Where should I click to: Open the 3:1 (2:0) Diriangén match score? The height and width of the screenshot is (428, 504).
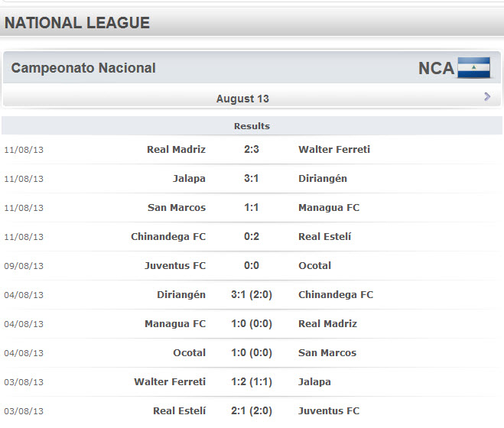[x=252, y=295]
